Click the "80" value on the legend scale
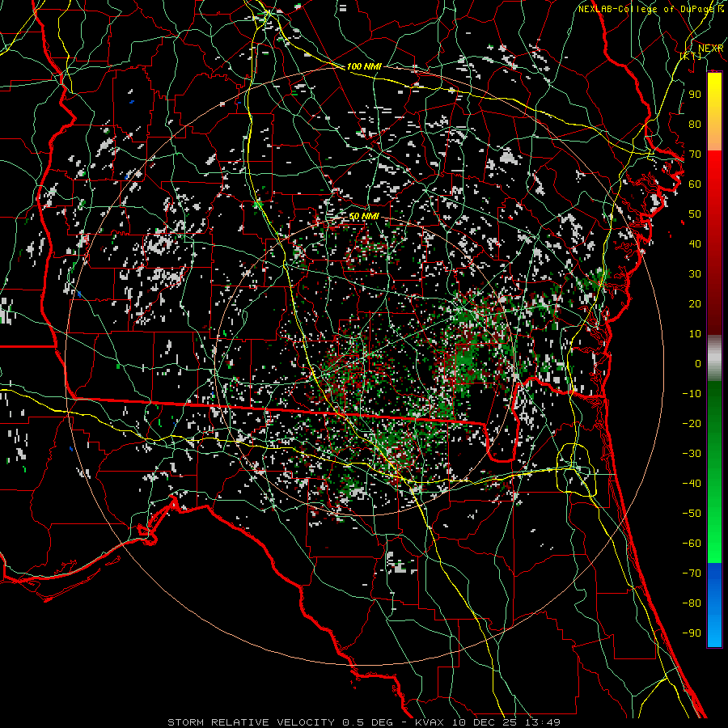 (695, 125)
